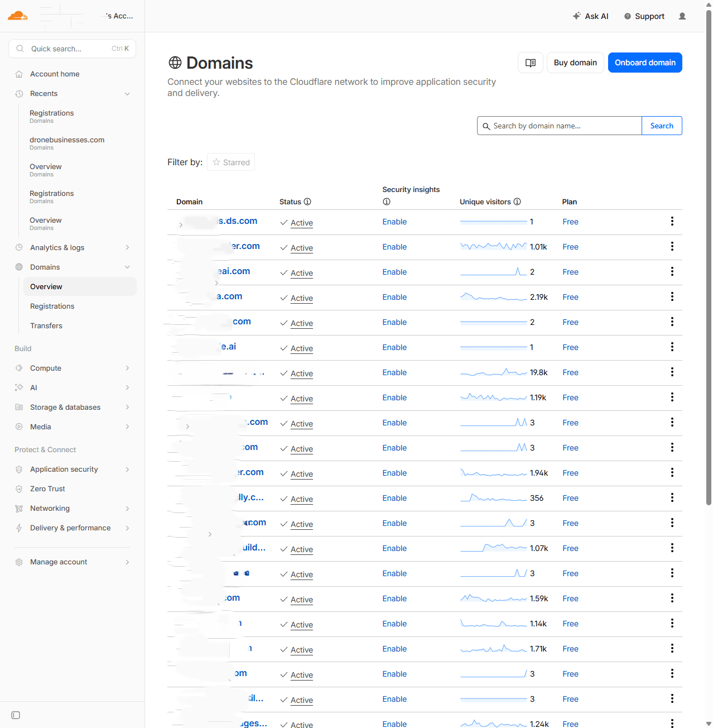Image resolution: width=713 pixels, height=728 pixels.
Task: Collapse the Domains sidebar section
Action: click(127, 267)
